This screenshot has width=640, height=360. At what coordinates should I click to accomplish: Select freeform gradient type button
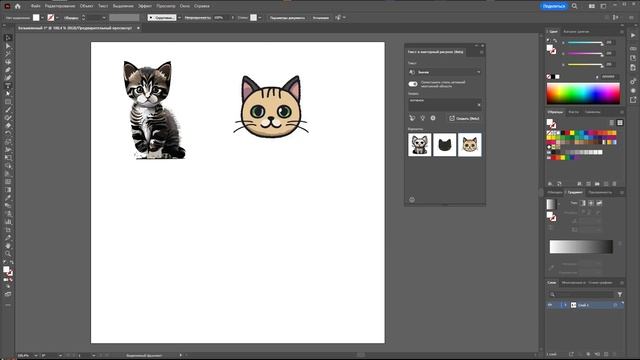(599, 203)
